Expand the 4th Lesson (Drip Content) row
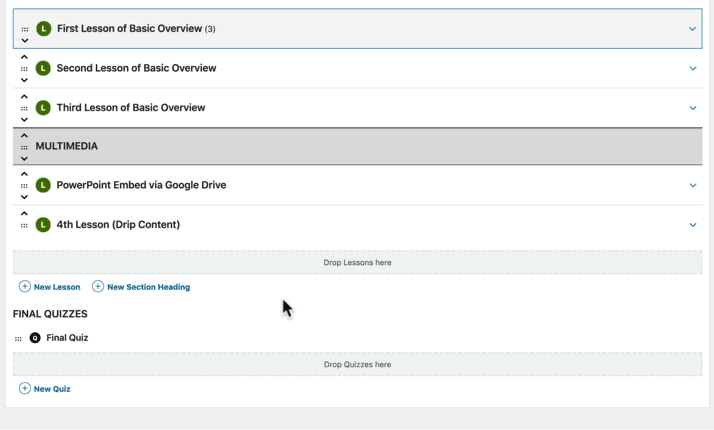 [693, 225]
